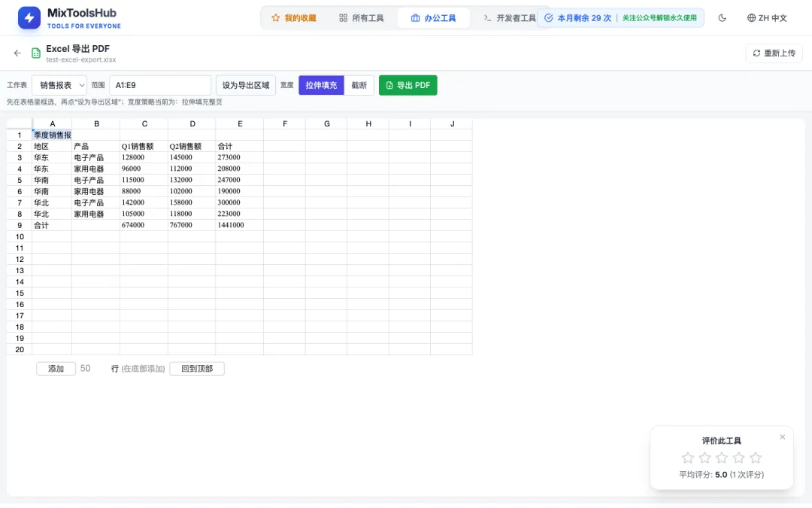Open 所有工具 all tools tab
812x508 pixels.
(x=362, y=17)
